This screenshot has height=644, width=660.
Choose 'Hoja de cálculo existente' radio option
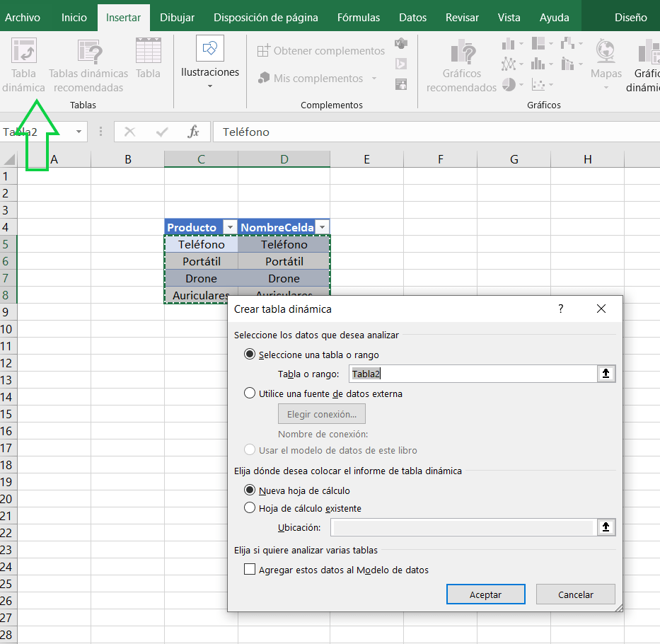[250, 507]
